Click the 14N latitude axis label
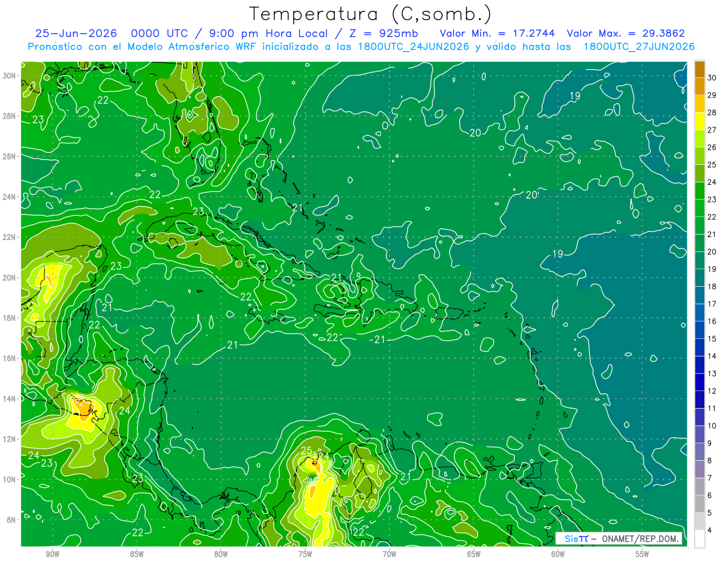 point(9,399)
